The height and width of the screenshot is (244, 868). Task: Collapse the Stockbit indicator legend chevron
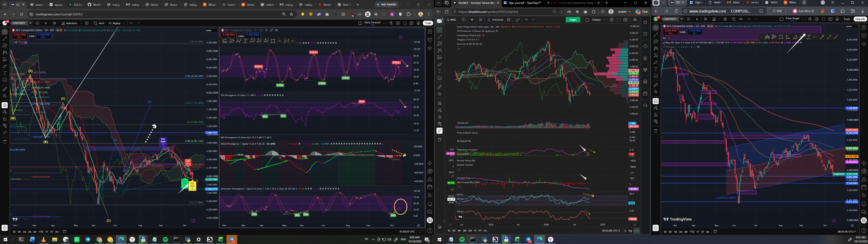click(x=459, y=49)
